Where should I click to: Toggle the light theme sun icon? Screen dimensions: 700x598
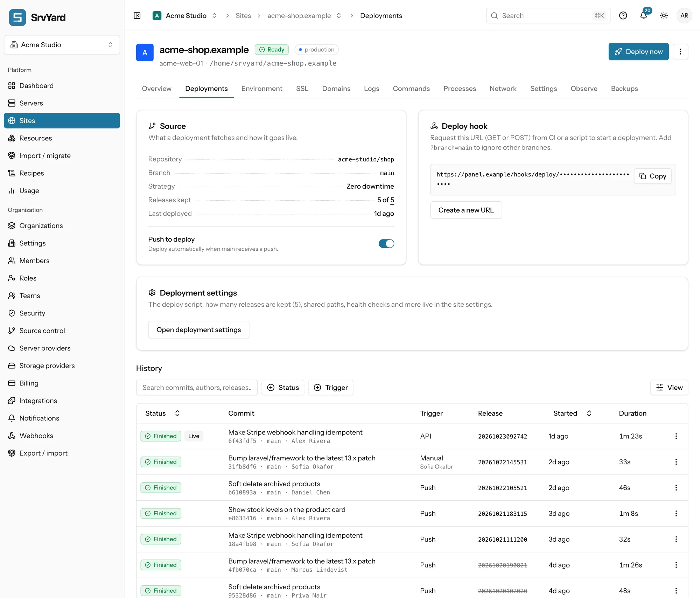point(664,16)
